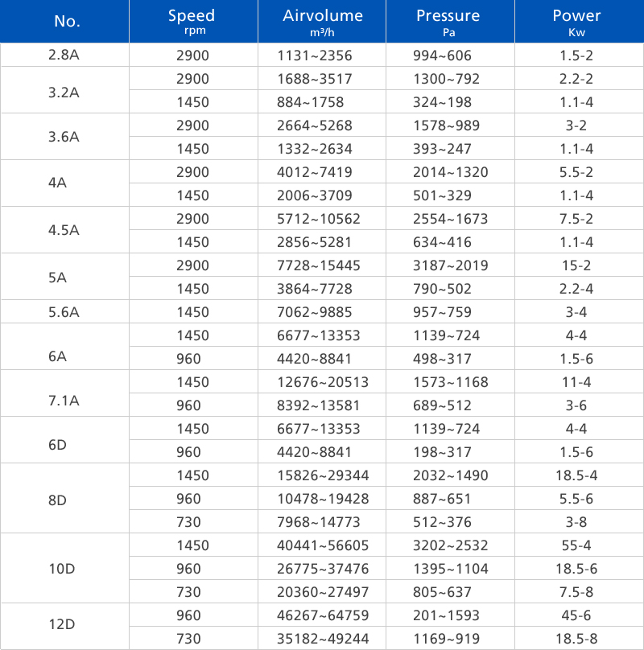Click airvolume cell 46267~64759

[x=319, y=615]
